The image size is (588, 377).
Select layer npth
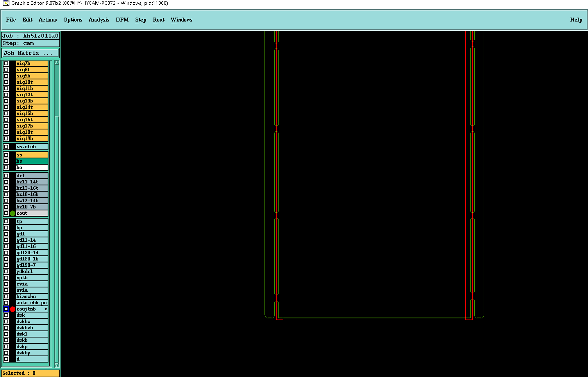coord(32,278)
